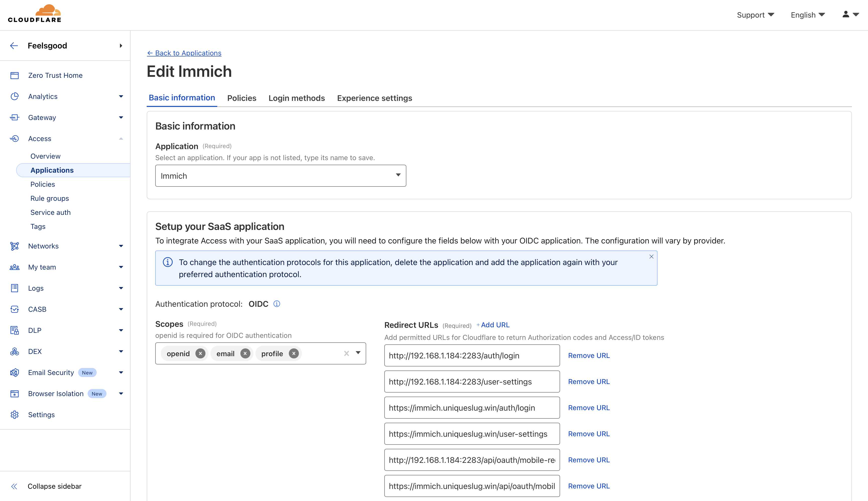Open Overview under Access
This screenshot has height=501, width=868.
click(45, 156)
